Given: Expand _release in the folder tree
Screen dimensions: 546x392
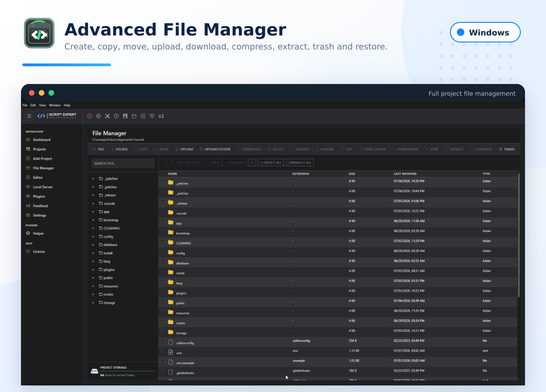Looking at the screenshot, I should [x=93, y=196].
